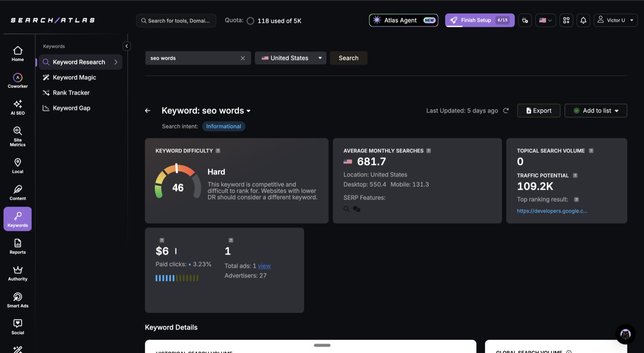Image resolution: width=644 pixels, height=353 pixels.
Task: Expand the Keyword: seo words dropdown
Action: pyautogui.click(x=248, y=111)
